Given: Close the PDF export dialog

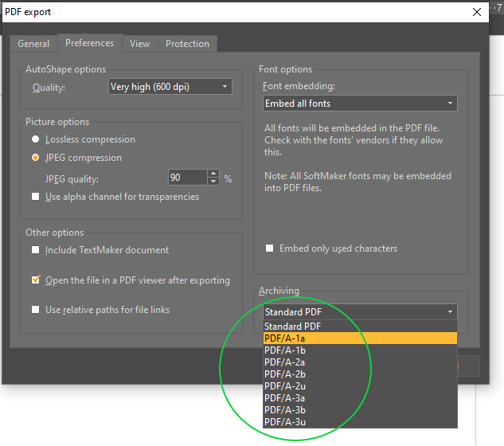Looking at the screenshot, I should 478,12.
